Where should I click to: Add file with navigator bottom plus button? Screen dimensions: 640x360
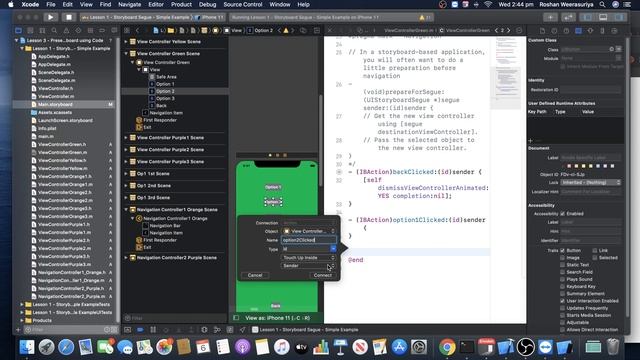(x=18, y=330)
